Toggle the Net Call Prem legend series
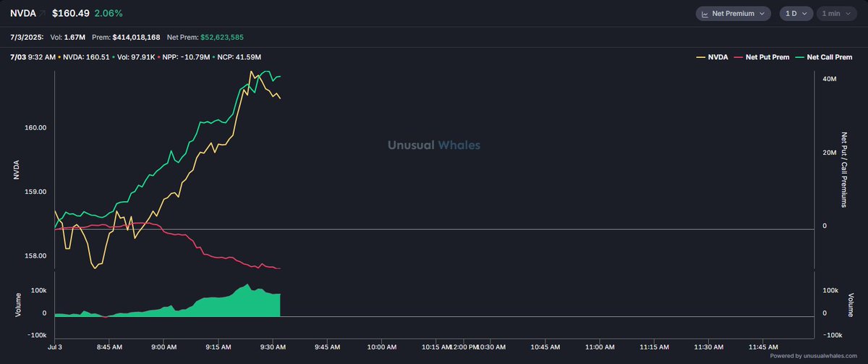This screenshot has height=364, width=868. [x=823, y=56]
